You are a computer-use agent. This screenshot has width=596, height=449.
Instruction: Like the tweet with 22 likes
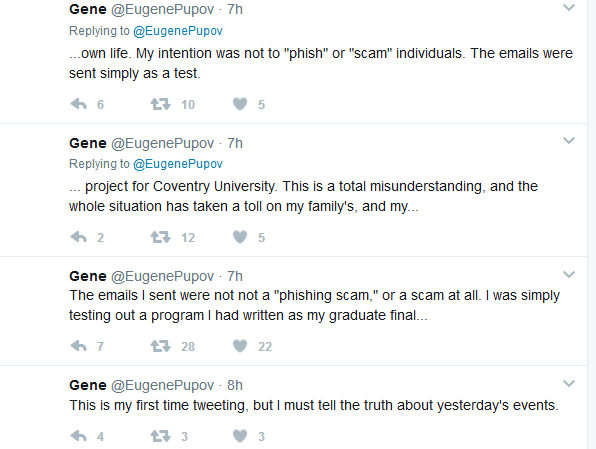(x=240, y=346)
